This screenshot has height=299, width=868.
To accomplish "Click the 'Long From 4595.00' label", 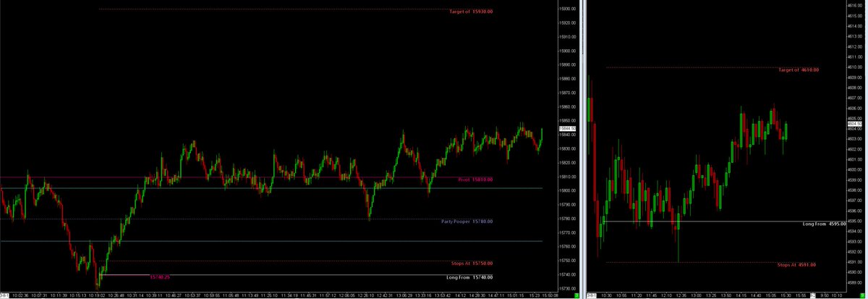I will pyautogui.click(x=825, y=224).
